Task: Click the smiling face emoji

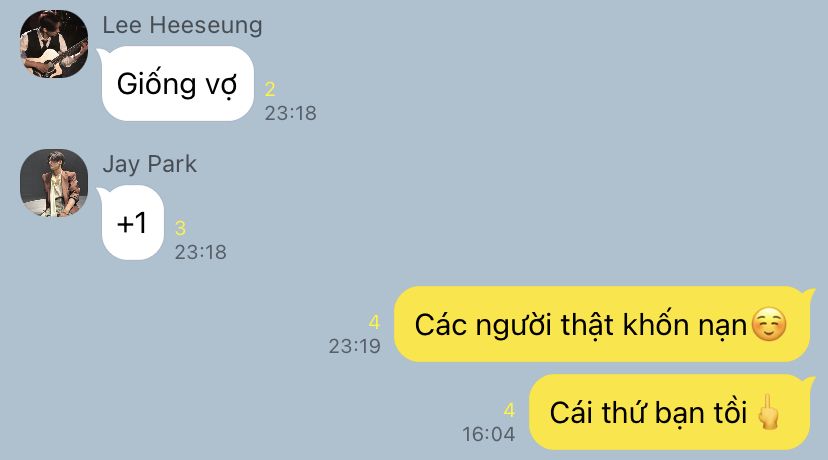Action: point(769,324)
